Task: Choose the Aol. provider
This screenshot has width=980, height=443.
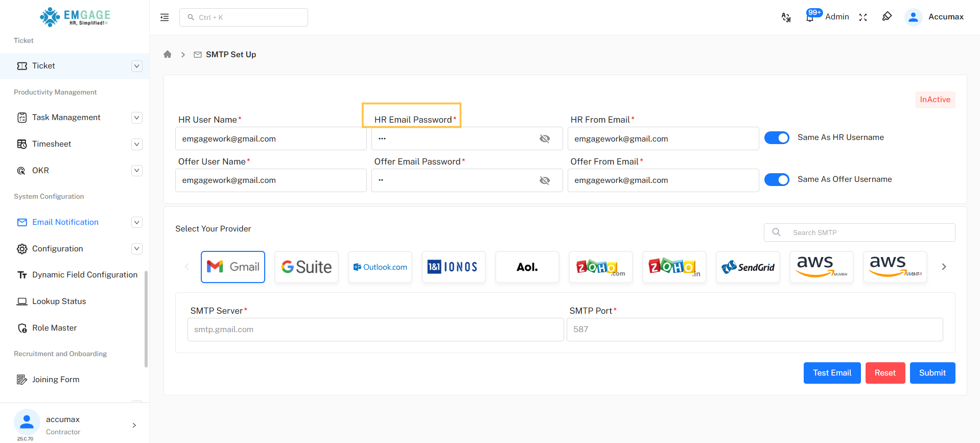Action: click(x=527, y=267)
